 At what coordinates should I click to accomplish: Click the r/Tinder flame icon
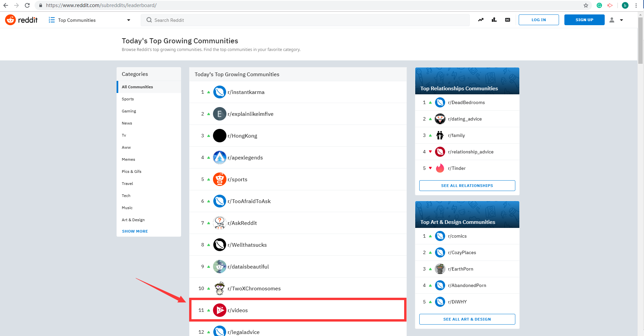(x=440, y=168)
